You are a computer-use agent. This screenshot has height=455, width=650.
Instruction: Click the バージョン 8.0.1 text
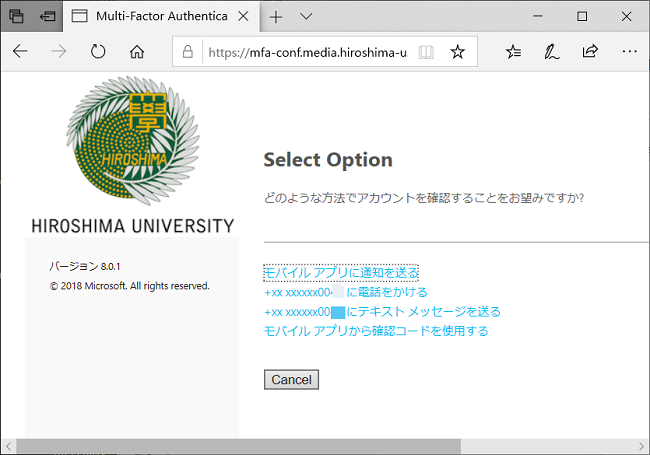[85, 266]
